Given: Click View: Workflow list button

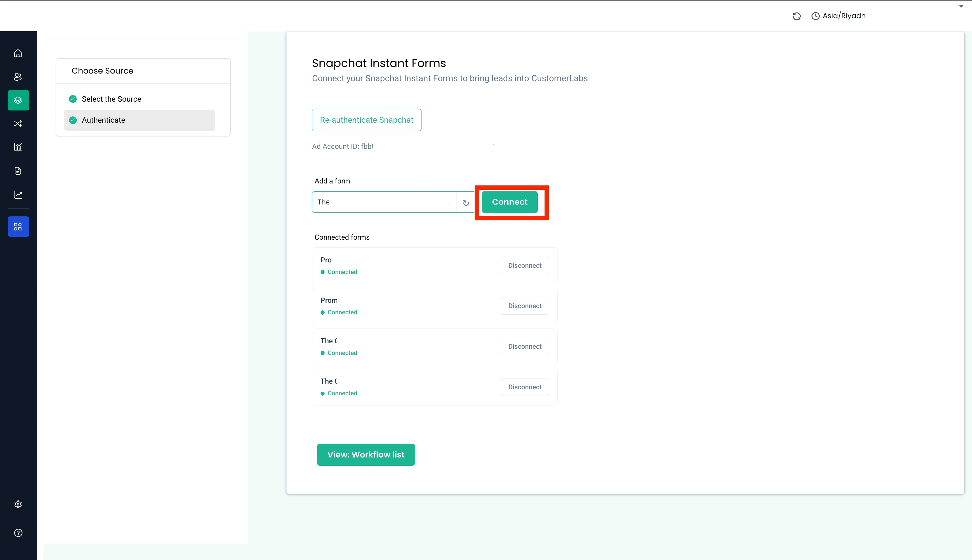Looking at the screenshot, I should (x=366, y=455).
